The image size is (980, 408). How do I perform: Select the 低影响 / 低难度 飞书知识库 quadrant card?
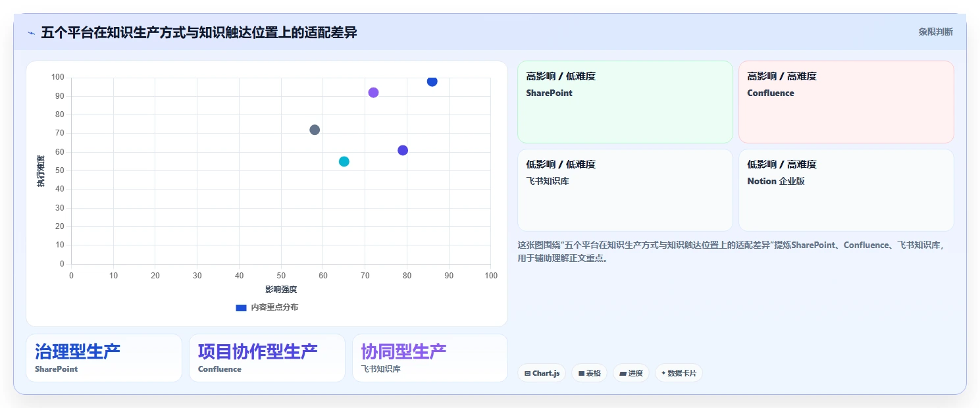(625, 190)
